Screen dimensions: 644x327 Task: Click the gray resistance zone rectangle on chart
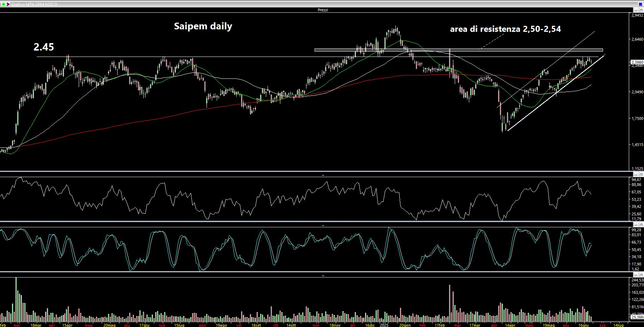[x=459, y=50]
